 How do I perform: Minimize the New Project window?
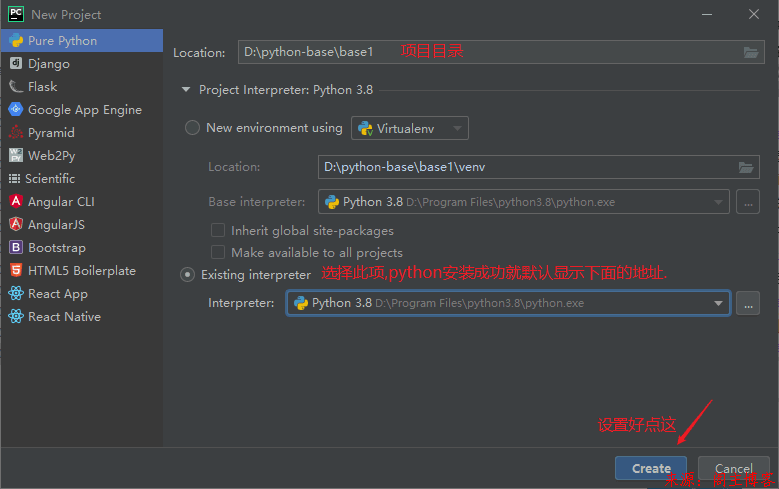706,14
